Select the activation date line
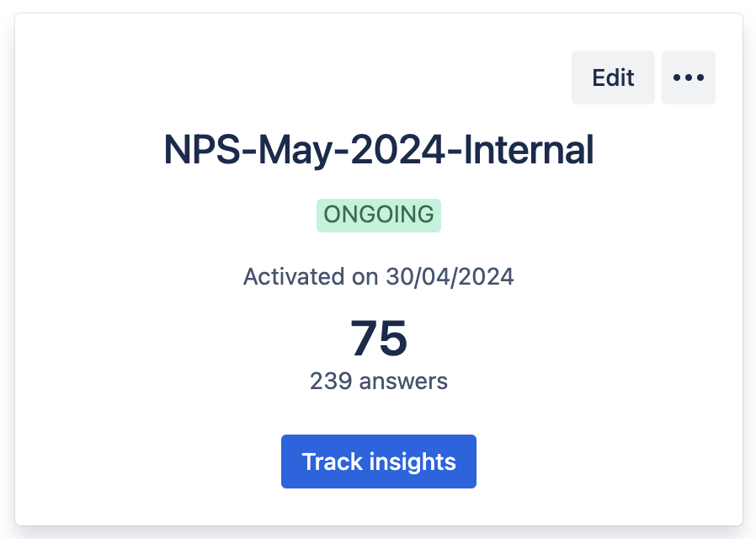The height and width of the screenshot is (539, 756). tap(379, 276)
